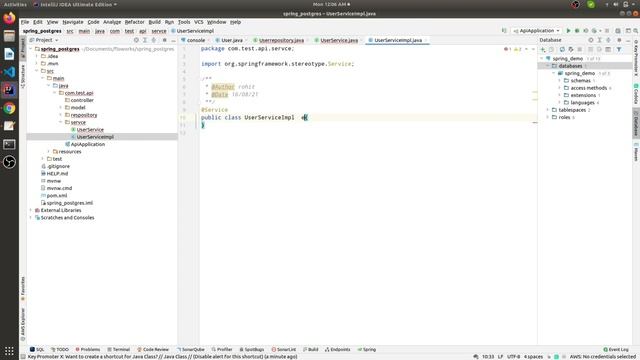Open the ApiApplication run configuration dropdown
Viewport: 640px width, 360px height.
pyautogui.click(x=536, y=31)
